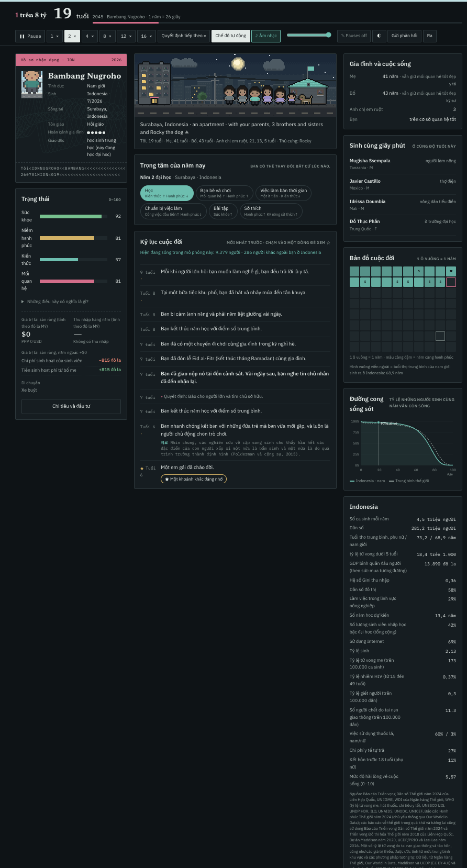Click Bambang's pixel portrait avatar

pos(32,84)
